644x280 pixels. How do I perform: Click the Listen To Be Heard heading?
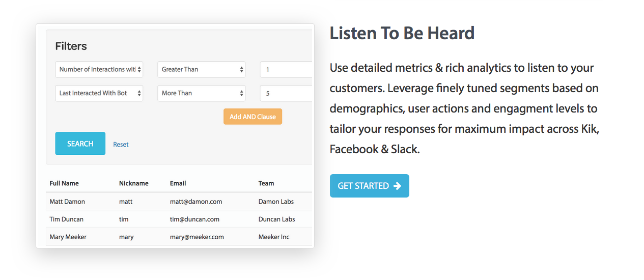[x=402, y=34]
